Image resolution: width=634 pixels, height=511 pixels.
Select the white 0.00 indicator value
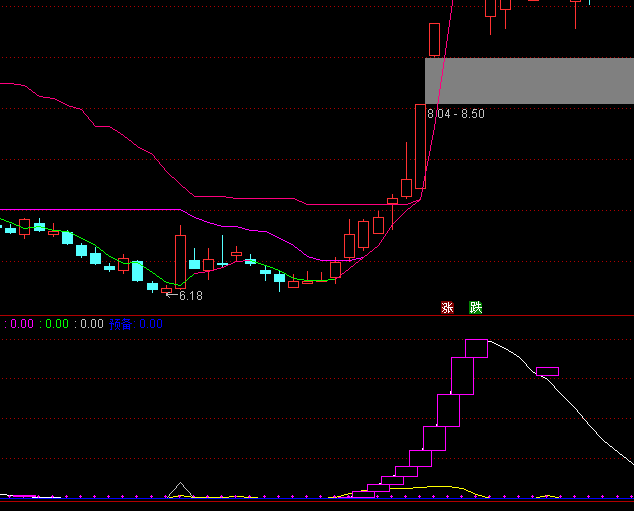[x=91, y=324]
